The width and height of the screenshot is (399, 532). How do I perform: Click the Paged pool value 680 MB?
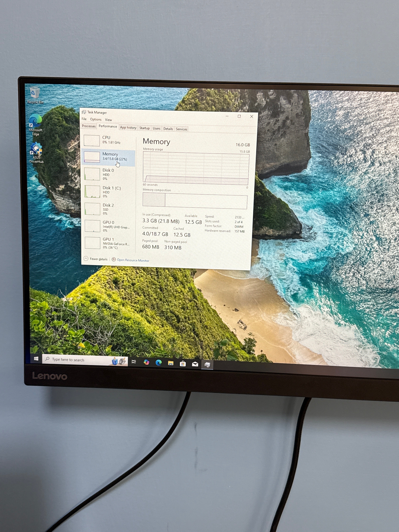pyautogui.click(x=151, y=247)
